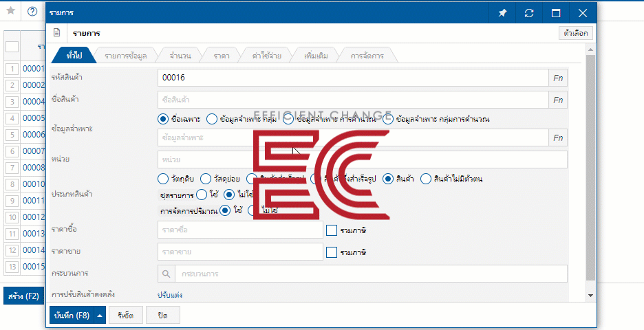Open item 00005 in background list
This screenshot has height=330, width=644.
pos(33,118)
